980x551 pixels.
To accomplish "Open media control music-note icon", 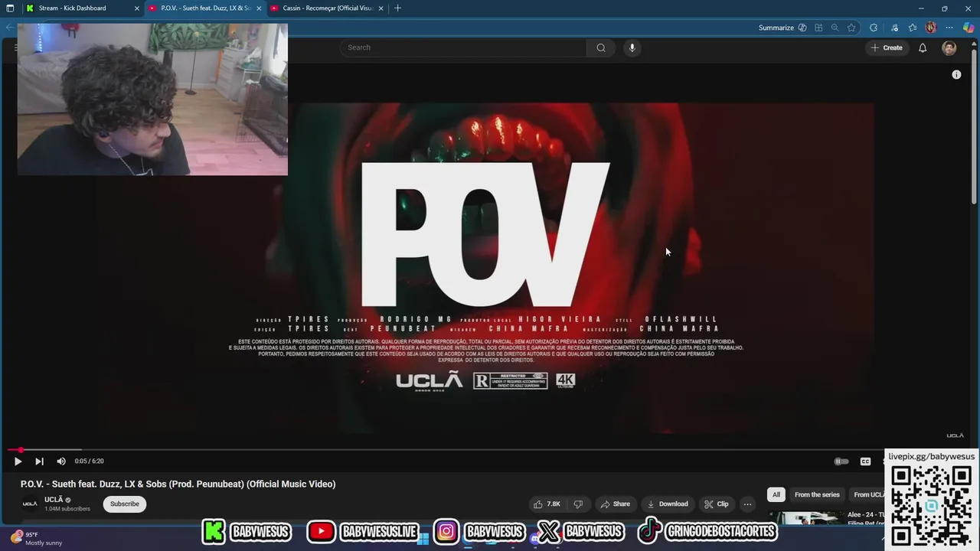I will click(x=893, y=28).
